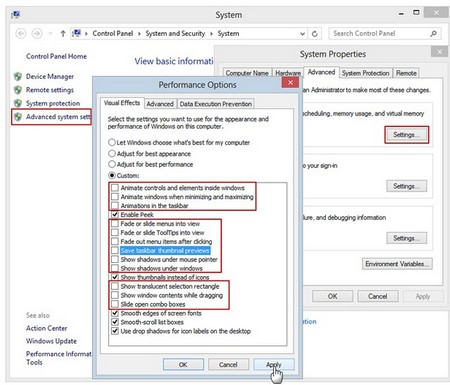
Task: Go up one level with Up arrow
Action: (63, 34)
